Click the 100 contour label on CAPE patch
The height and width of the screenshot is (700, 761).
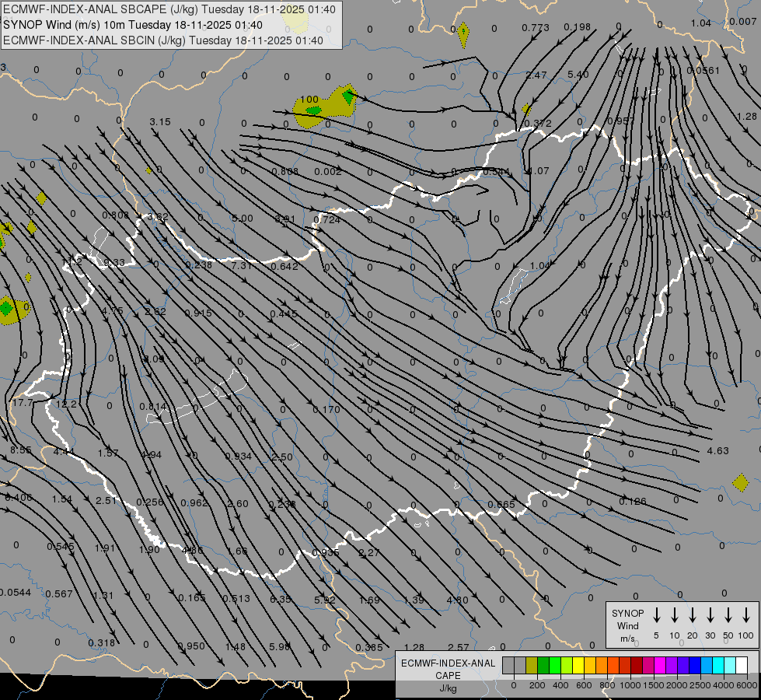[309, 99]
